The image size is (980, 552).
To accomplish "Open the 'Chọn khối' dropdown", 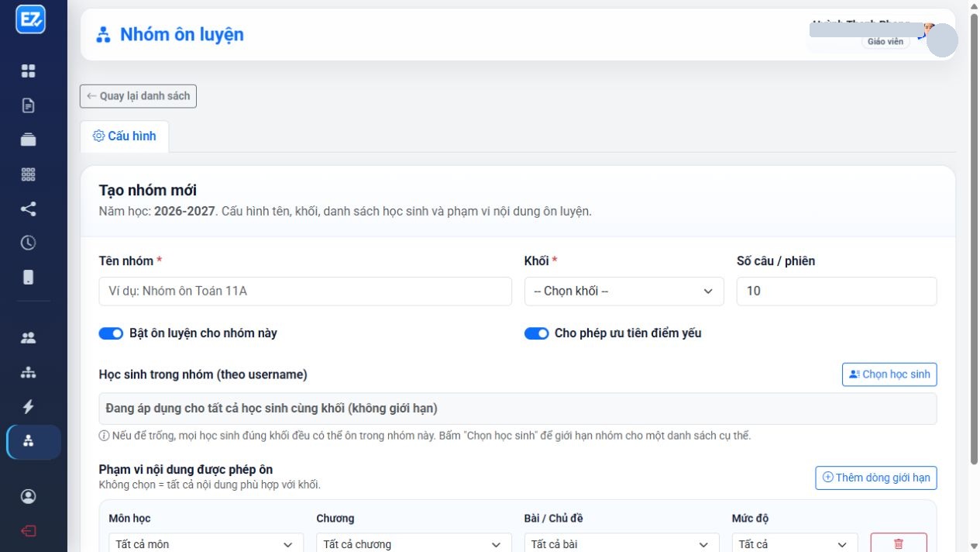I will [624, 292].
